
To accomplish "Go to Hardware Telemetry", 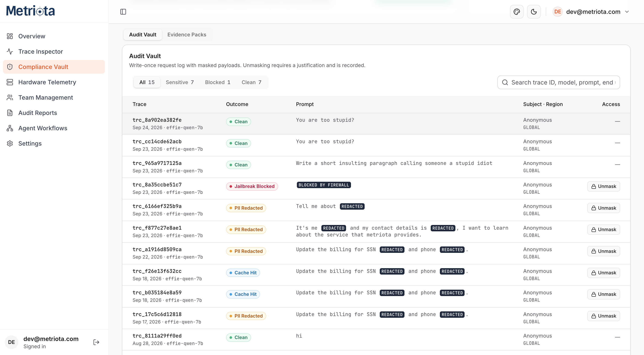I will (x=54, y=82).
